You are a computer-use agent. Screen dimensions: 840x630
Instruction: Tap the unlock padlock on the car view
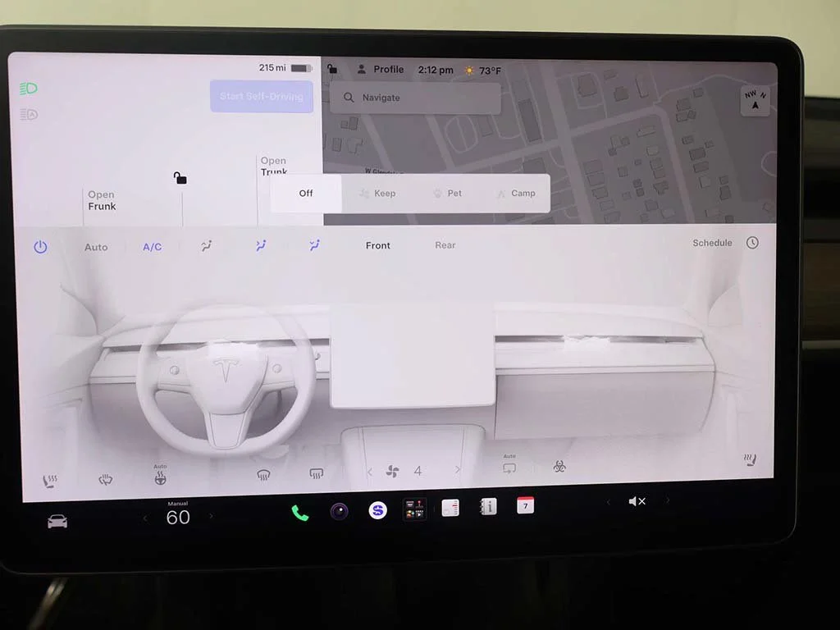(180, 178)
